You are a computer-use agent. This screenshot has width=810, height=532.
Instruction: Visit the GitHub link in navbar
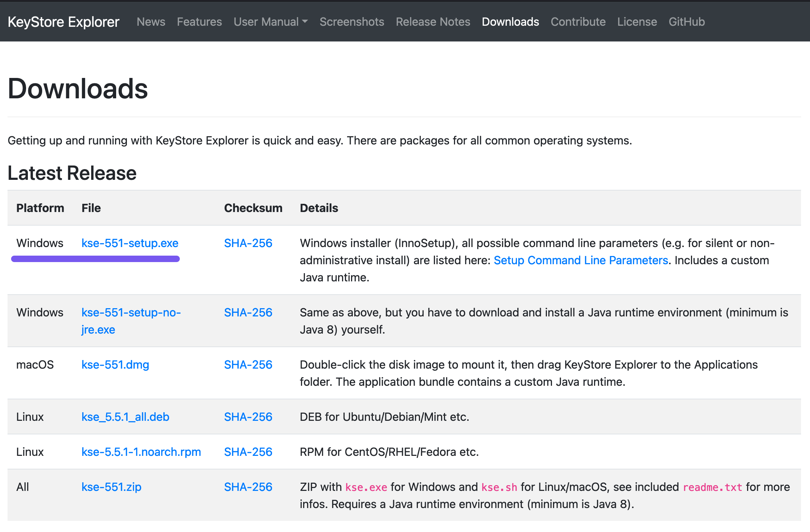686,22
